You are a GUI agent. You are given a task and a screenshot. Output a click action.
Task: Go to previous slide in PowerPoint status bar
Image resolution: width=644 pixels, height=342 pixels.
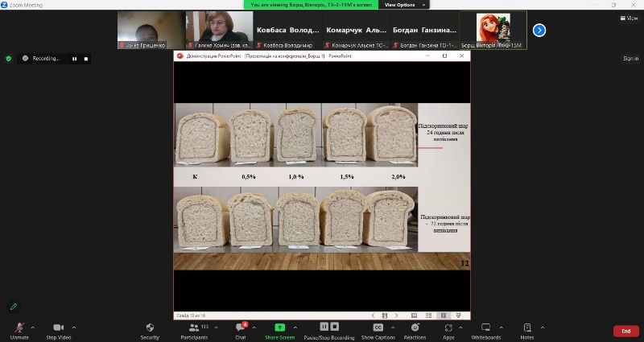pos(373,315)
